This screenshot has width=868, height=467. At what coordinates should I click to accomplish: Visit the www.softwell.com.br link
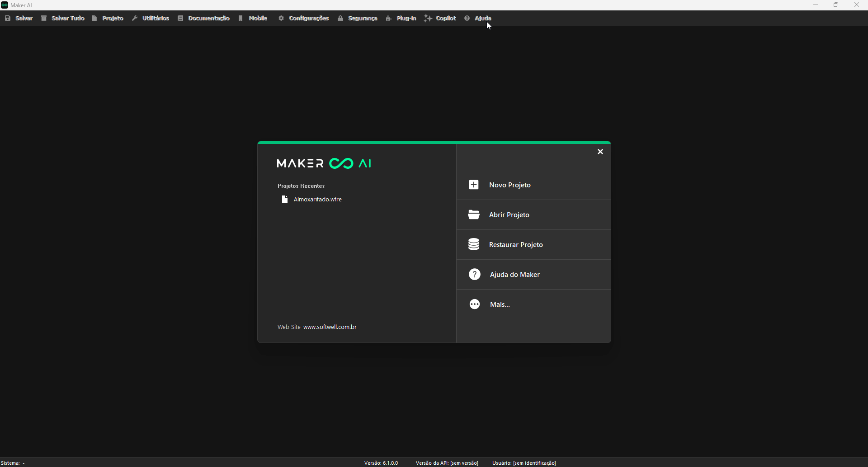pyautogui.click(x=330, y=327)
